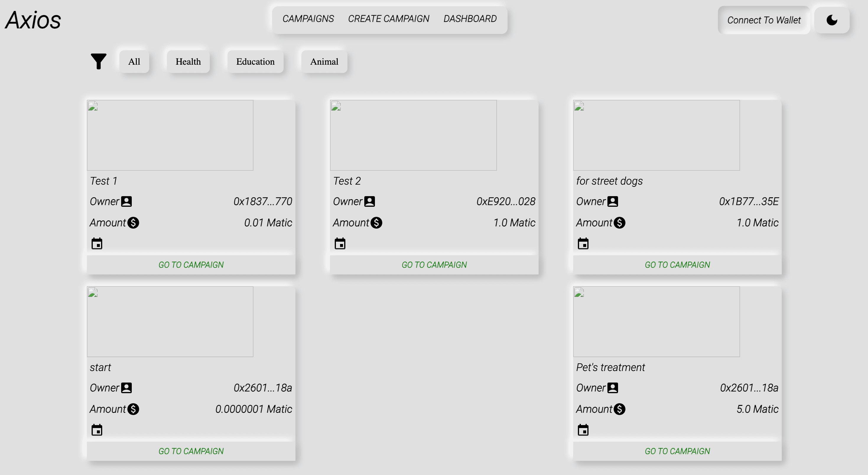Click the CREATE CAMPAIGN navigation link

point(389,18)
